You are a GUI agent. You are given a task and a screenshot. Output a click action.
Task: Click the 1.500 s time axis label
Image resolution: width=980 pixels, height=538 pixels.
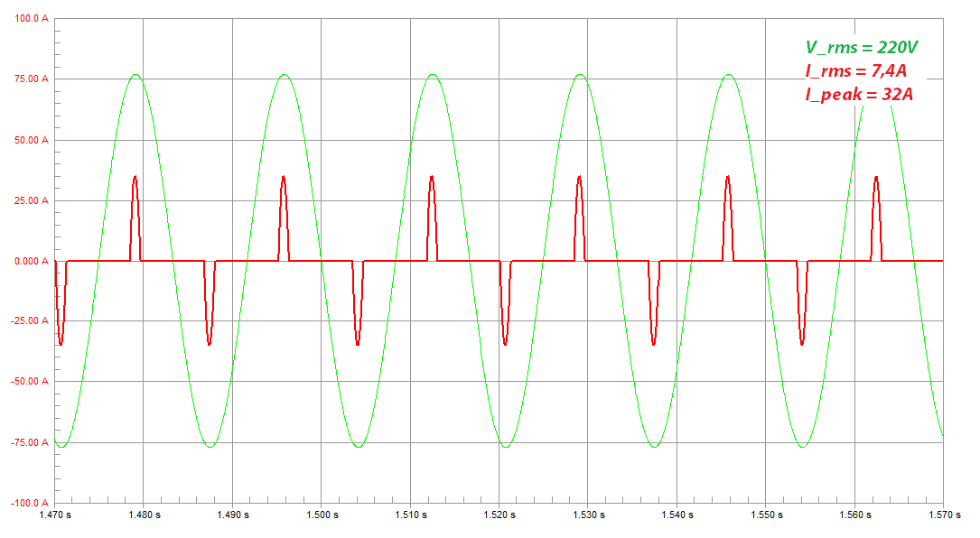(322, 515)
